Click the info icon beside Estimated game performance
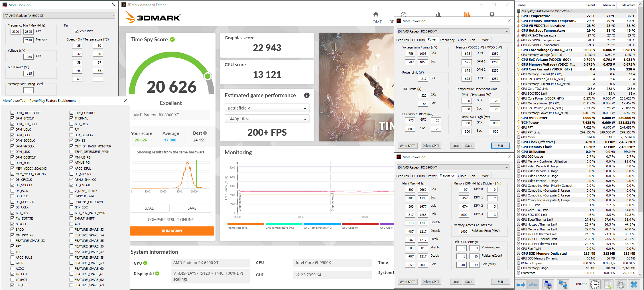The height and width of the screenshot is (290, 644). [x=307, y=95]
